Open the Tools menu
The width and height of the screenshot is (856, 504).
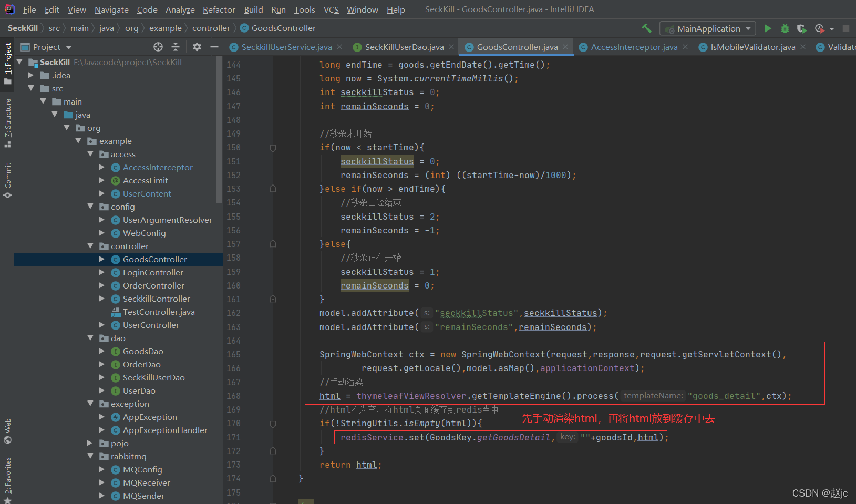point(305,9)
